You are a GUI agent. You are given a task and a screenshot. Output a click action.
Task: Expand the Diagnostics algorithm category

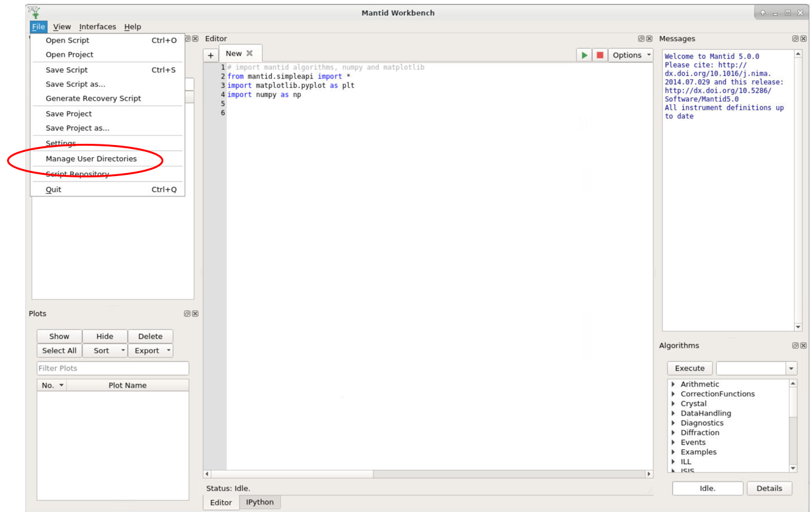[x=673, y=423]
